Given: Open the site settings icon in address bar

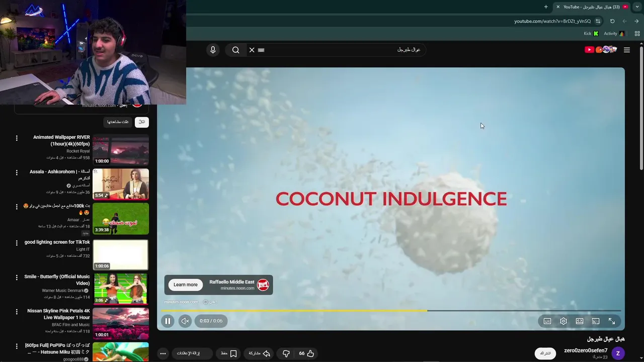Looking at the screenshot, I should coord(598,21).
